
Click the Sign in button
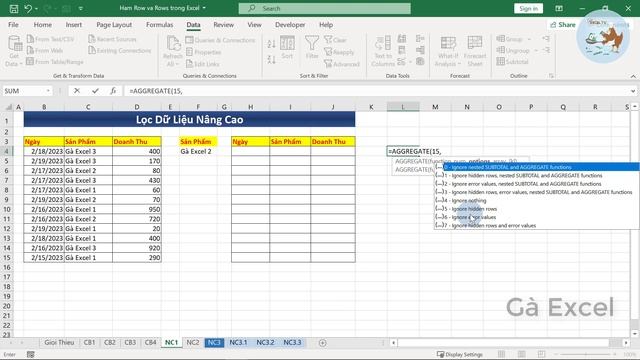[528, 9]
